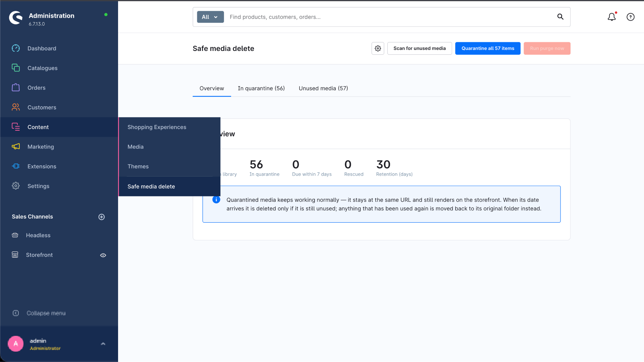
Task: Add a sales channel with plus icon
Action: [x=102, y=217]
